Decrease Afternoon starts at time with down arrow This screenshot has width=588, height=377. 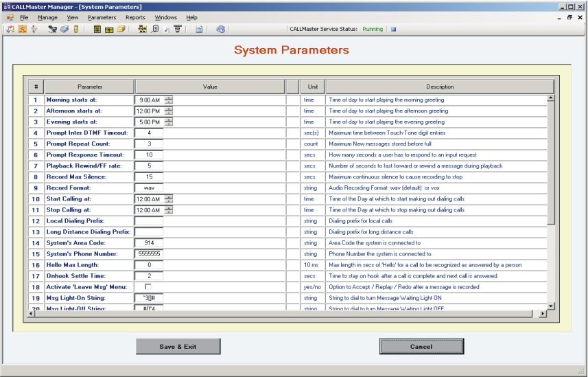(169, 113)
